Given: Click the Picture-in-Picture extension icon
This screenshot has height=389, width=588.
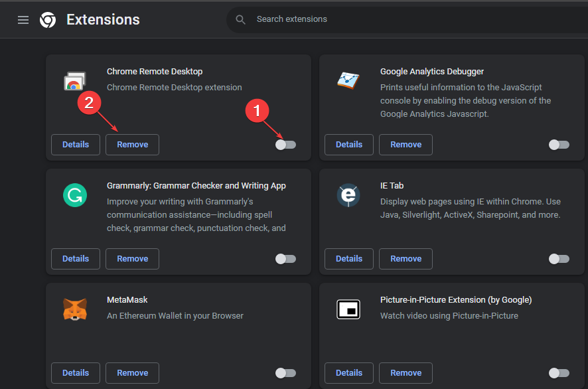Looking at the screenshot, I should (348, 309).
